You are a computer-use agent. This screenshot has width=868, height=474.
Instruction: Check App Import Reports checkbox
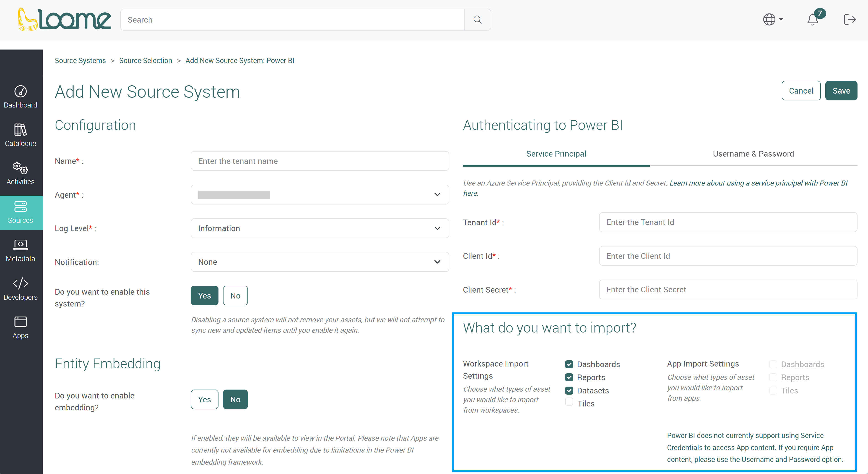pos(773,377)
